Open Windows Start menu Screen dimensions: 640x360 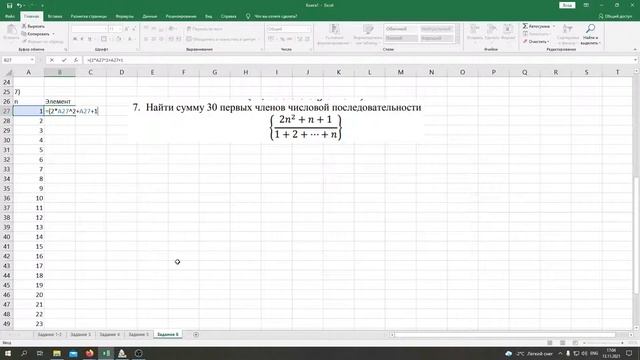(7, 353)
